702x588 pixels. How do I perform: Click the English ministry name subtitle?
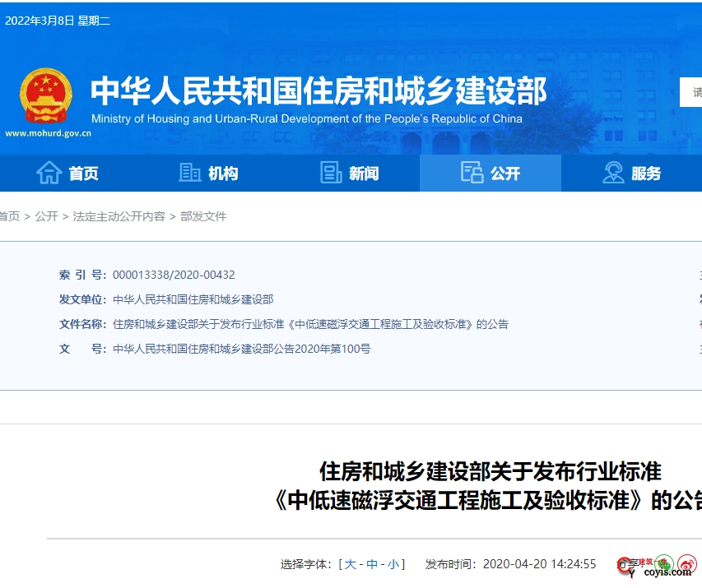(307, 118)
